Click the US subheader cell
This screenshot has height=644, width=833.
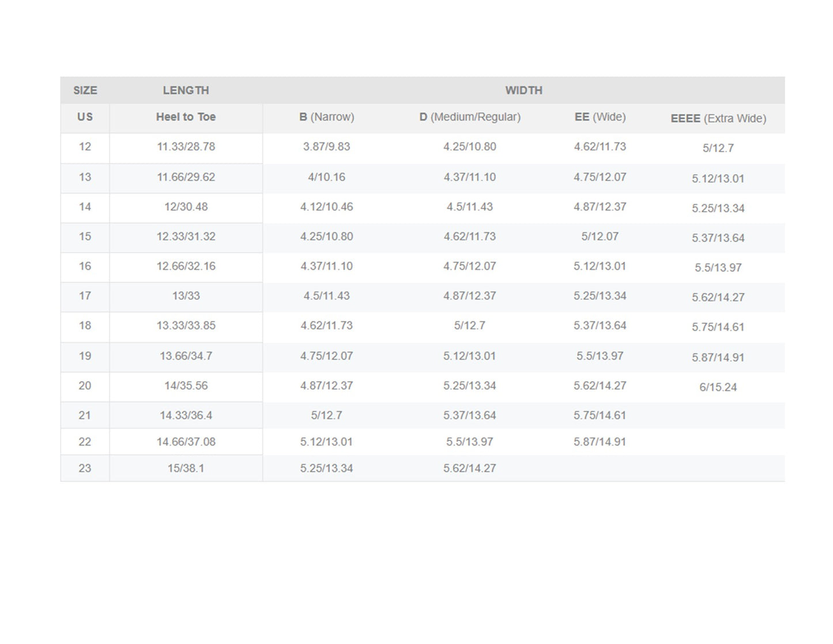(85, 117)
